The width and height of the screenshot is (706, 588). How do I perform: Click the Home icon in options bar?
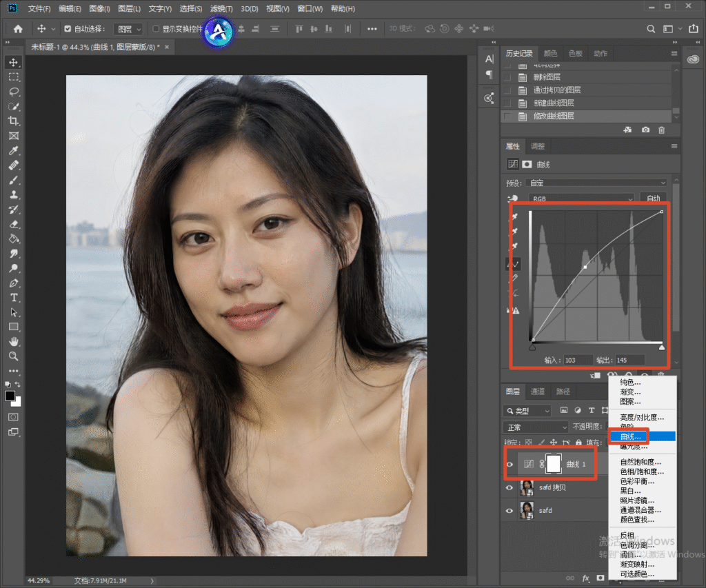(x=18, y=29)
